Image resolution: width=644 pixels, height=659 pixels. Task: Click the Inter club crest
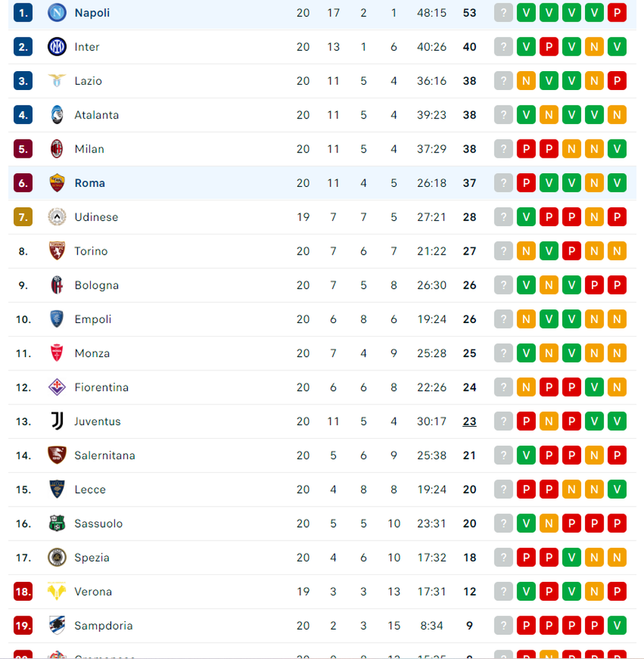pyautogui.click(x=57, y=47)
